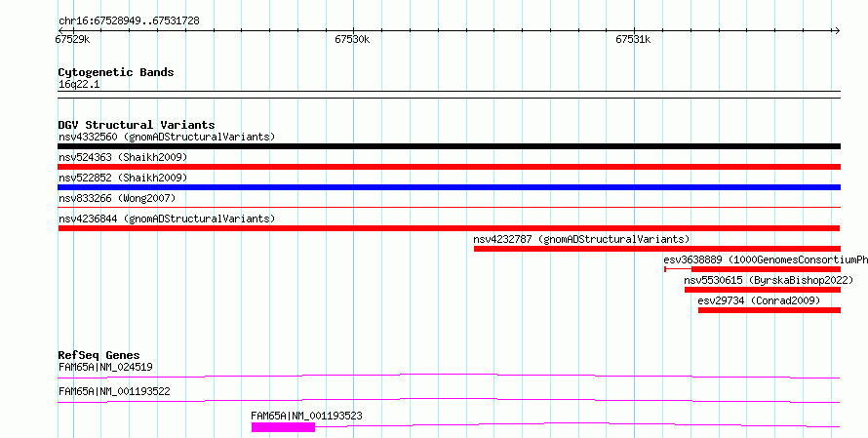
Task: Click the nsv4332560 (gnomADStructuralVariants) label
Action: tap(167, 137)
